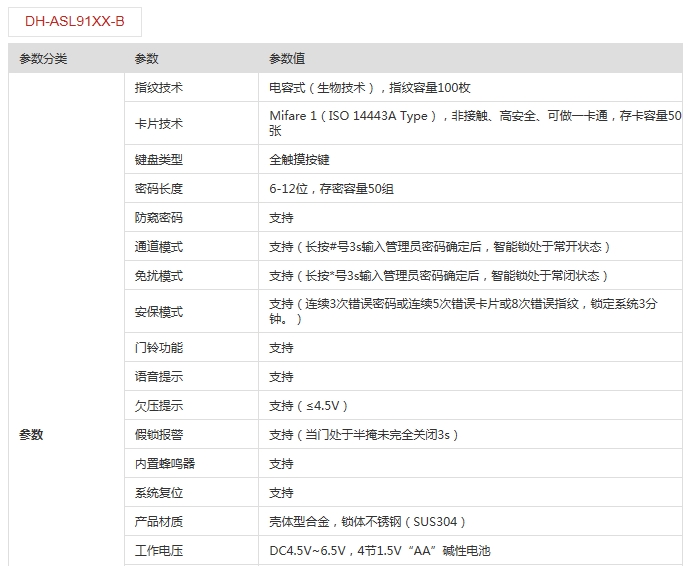The image size is (691, 566).
Task: Click 支持 in the 系统复位 row
Action: [281, 492]
